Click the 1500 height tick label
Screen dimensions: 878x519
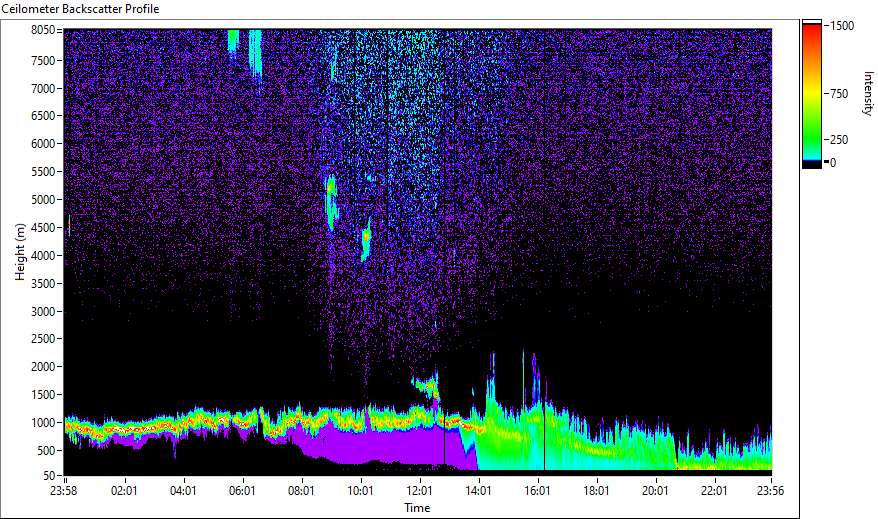(43, 395)
